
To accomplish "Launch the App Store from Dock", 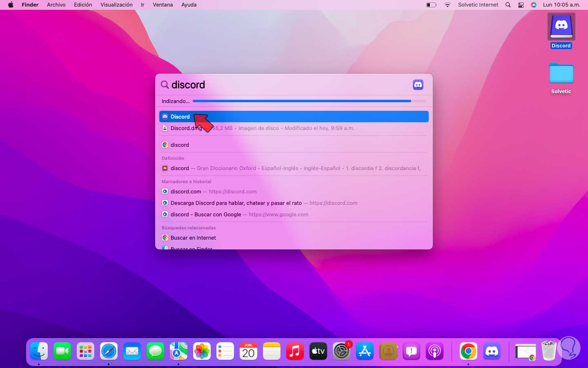I will coord(365,351).
